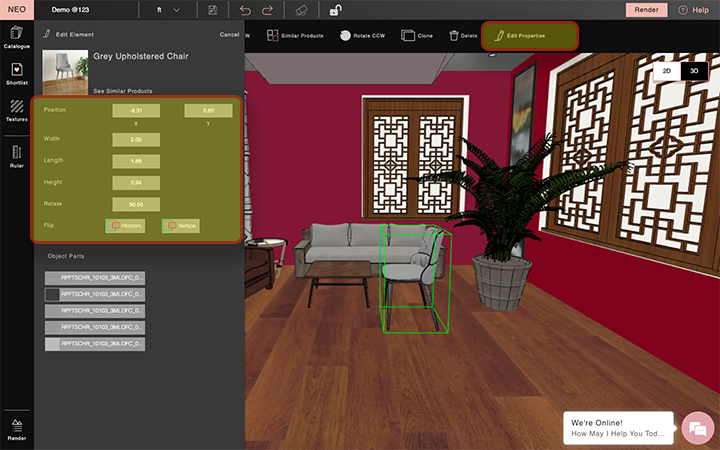Click the Grey Upholstered Chair title
Screen dimensions: 720x450
coord(141,56)
